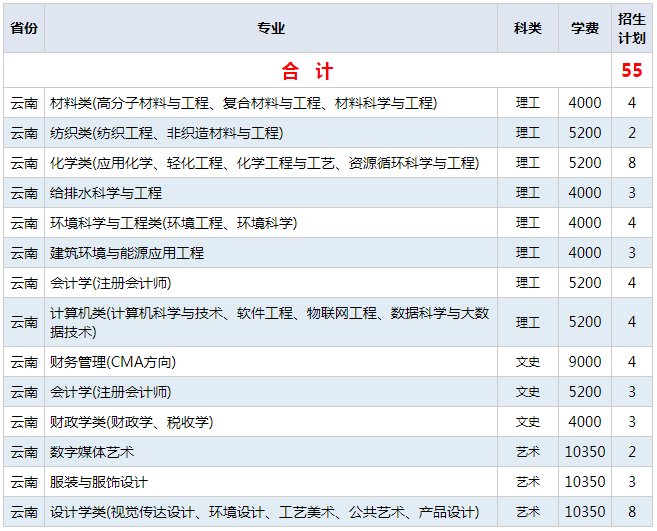The image size is (657, 531).
Task: Click 云南 in the 材料类 row
Action: pos(24,103)
